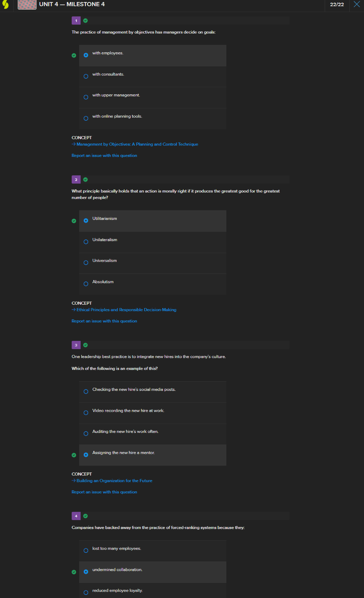Viewport: 364px width, 598px height.
Task: Open Building an Organization for the Future link
Action: click(x=114, y=481)
